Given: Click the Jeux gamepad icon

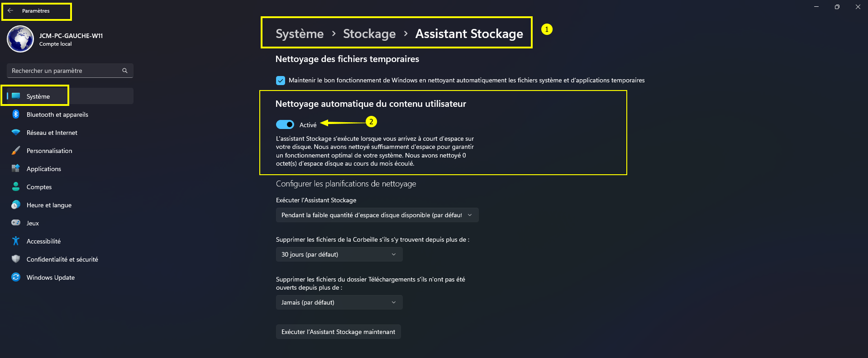Looking at the screenshot, I should coord(16,223).
